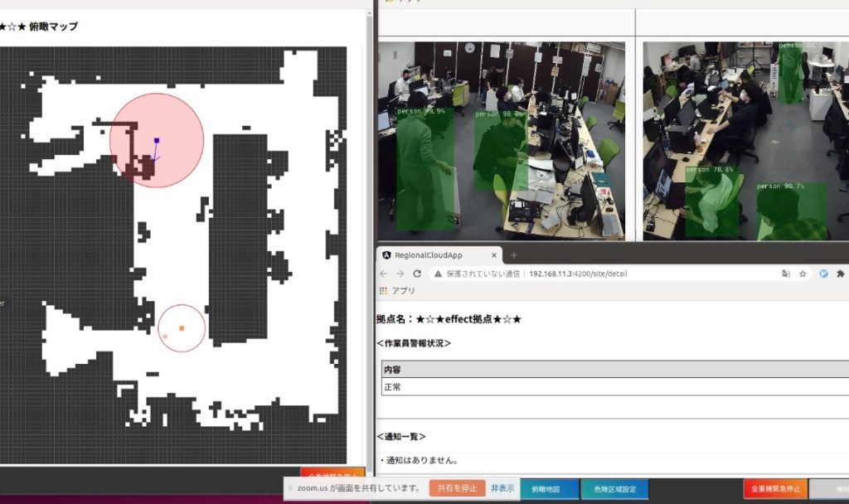
Task: Close the RegionalCloudApp tab
Action: pos(493,255)
